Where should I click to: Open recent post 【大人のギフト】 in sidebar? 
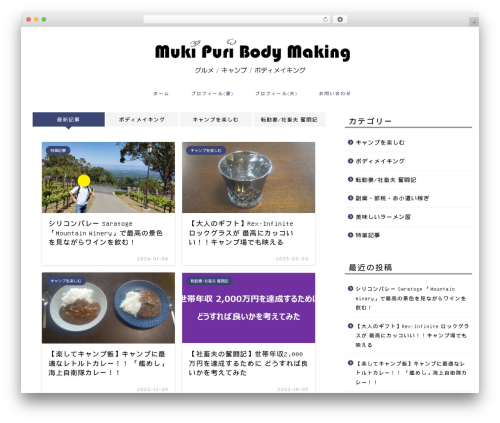click(x=412, y=335)
